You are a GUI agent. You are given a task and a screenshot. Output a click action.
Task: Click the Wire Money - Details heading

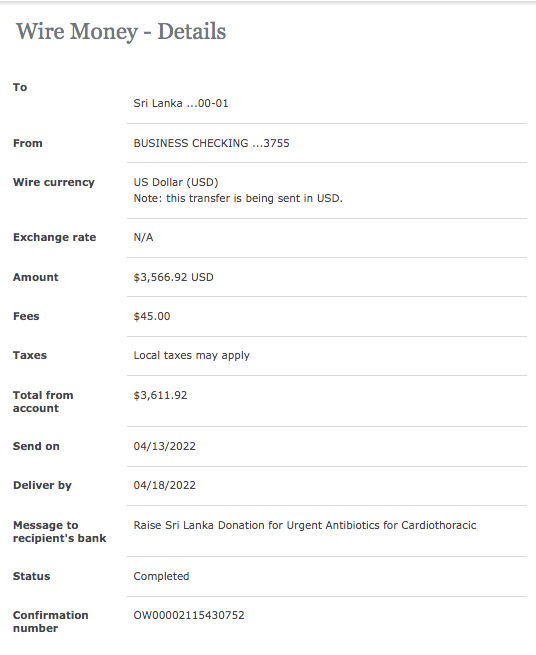point(121,31)
